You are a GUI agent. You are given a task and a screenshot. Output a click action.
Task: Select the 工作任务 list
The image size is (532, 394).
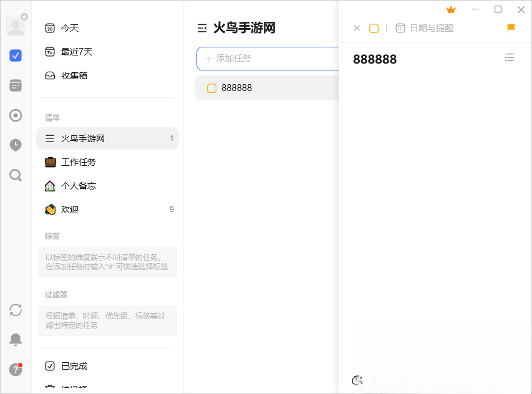coord(107,162)
